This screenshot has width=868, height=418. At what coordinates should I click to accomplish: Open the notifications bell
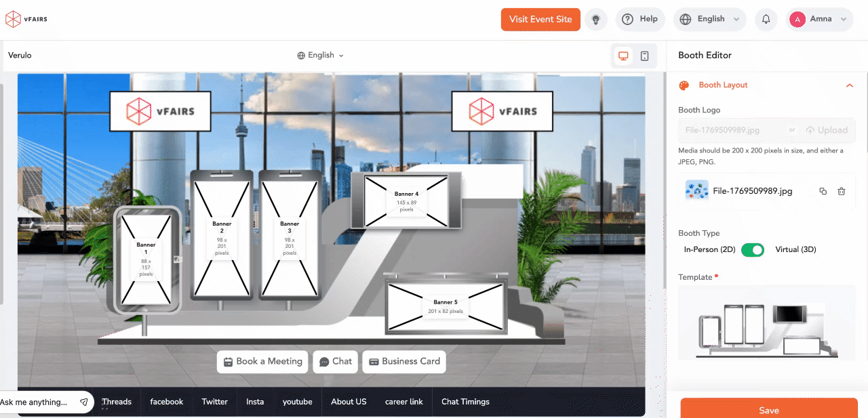(766, 20)
